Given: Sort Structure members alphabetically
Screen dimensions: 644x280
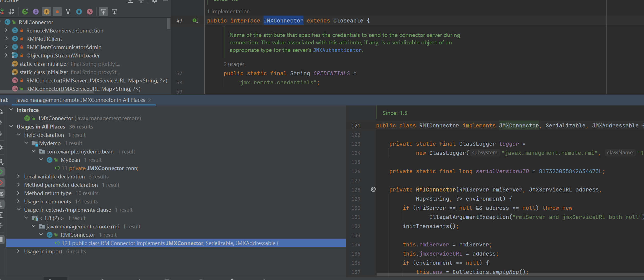Looking at the screenshot, I should [x=11, y=12].
